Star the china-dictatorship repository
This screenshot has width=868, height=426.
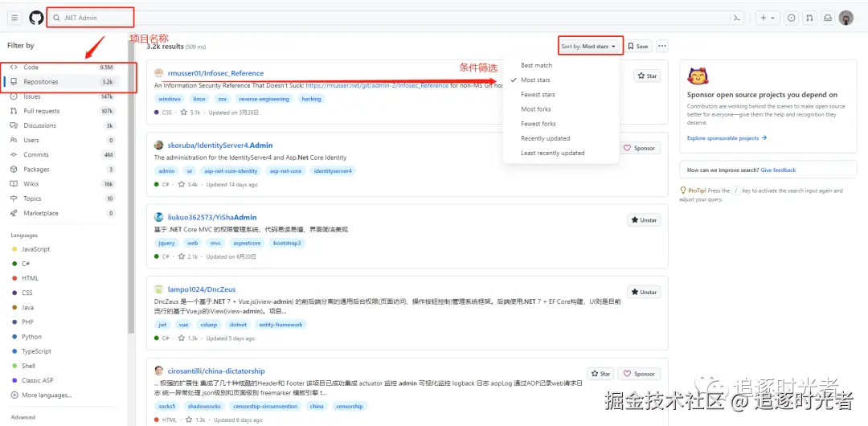tap(600, 374)
